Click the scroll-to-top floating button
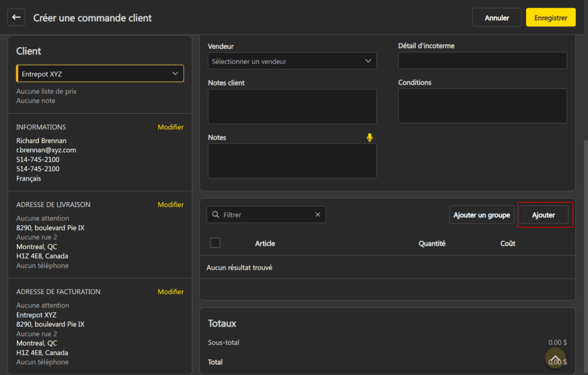 (x=555, y=358)
